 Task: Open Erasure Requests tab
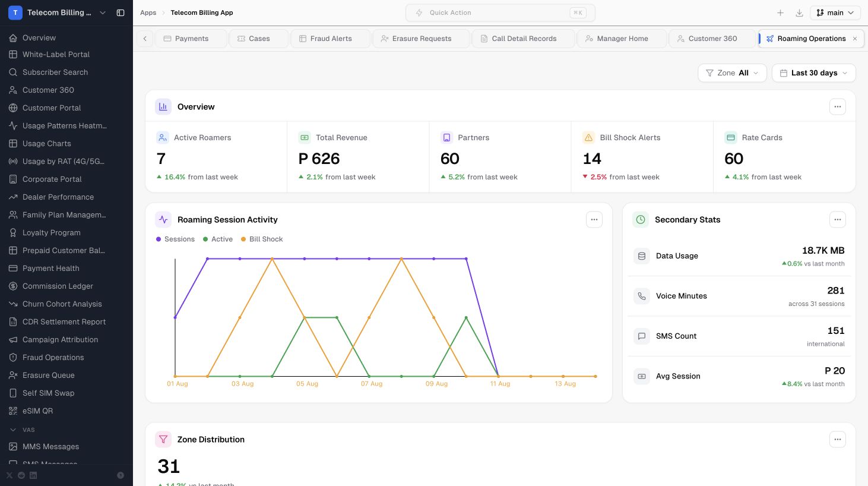point(422,39)
